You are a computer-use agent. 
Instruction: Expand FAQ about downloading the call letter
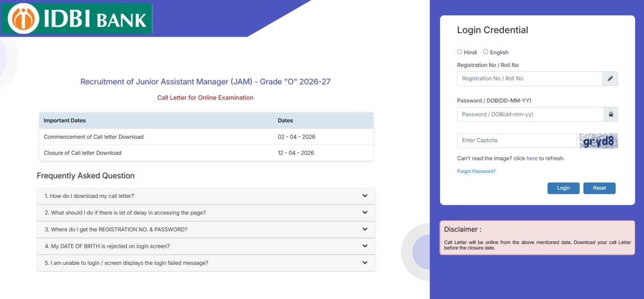(205, 195)
